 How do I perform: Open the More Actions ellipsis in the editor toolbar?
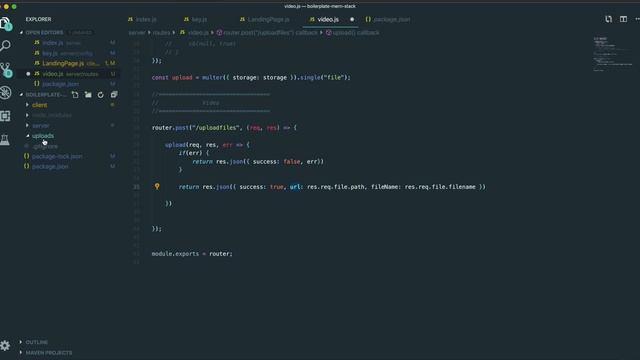[637, 19]
